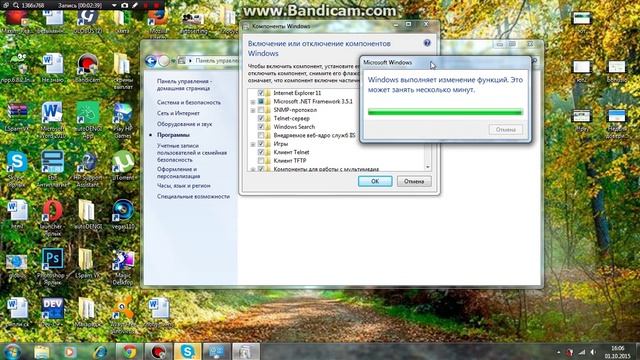Click the green progress bar
The width and height of the screenshot is (640, 360).
coord(445,112)
